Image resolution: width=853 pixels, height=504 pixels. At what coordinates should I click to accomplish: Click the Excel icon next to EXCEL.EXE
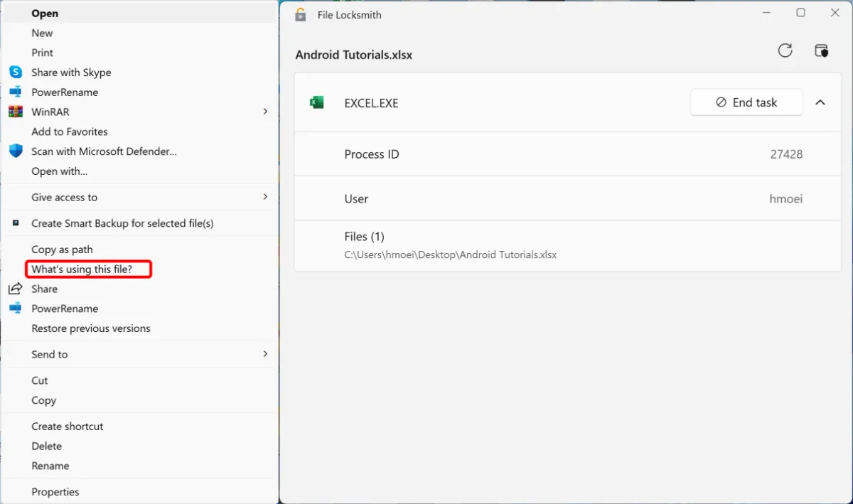point(317,103)
